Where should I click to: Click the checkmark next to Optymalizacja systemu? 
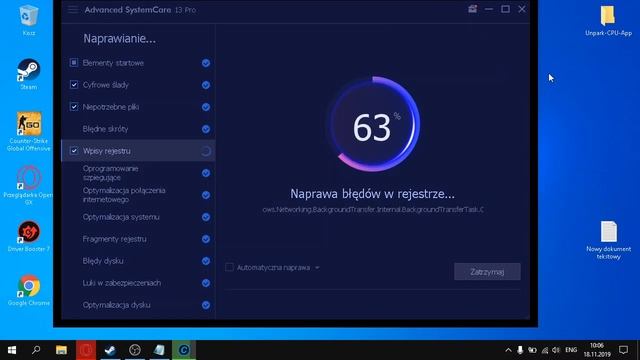[x=206, y=217]
